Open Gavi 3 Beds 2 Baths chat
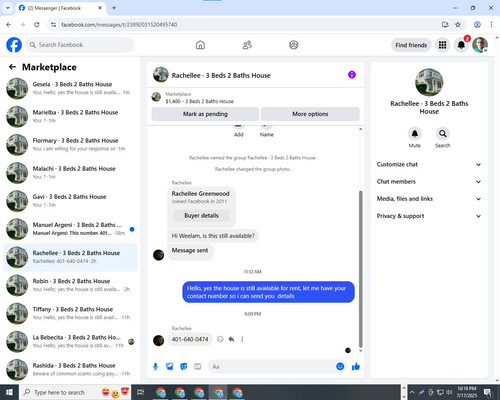This screenshot has width=500, height=400. pos(70,201)
